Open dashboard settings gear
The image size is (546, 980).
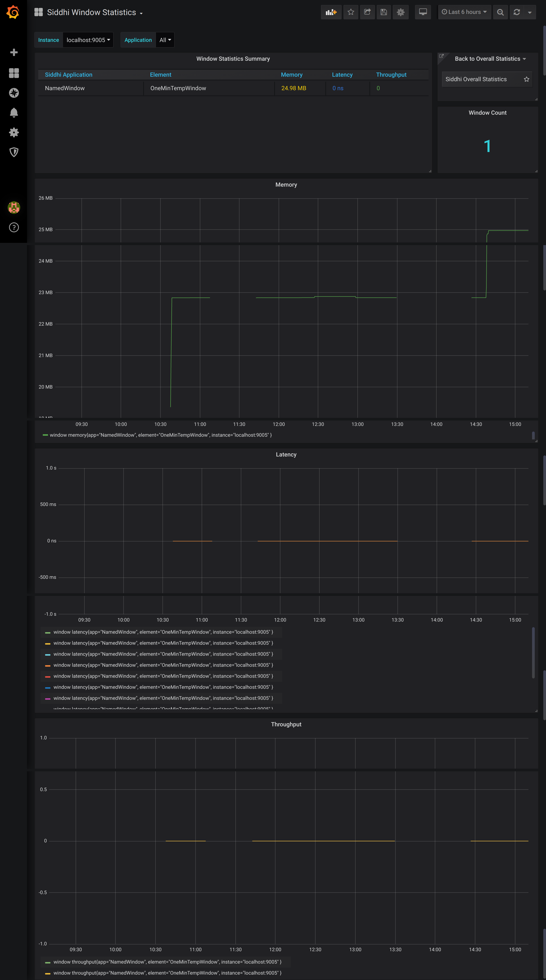tap(401, 12)
